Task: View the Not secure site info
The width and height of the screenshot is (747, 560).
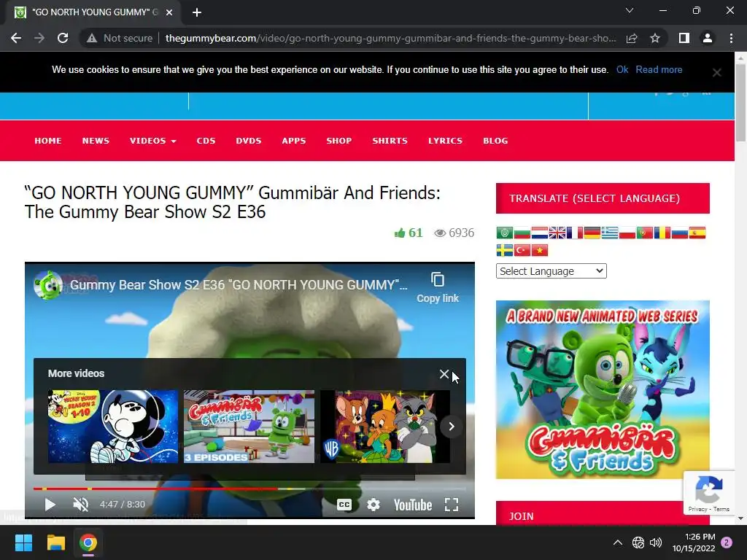Action: point(120,38)
